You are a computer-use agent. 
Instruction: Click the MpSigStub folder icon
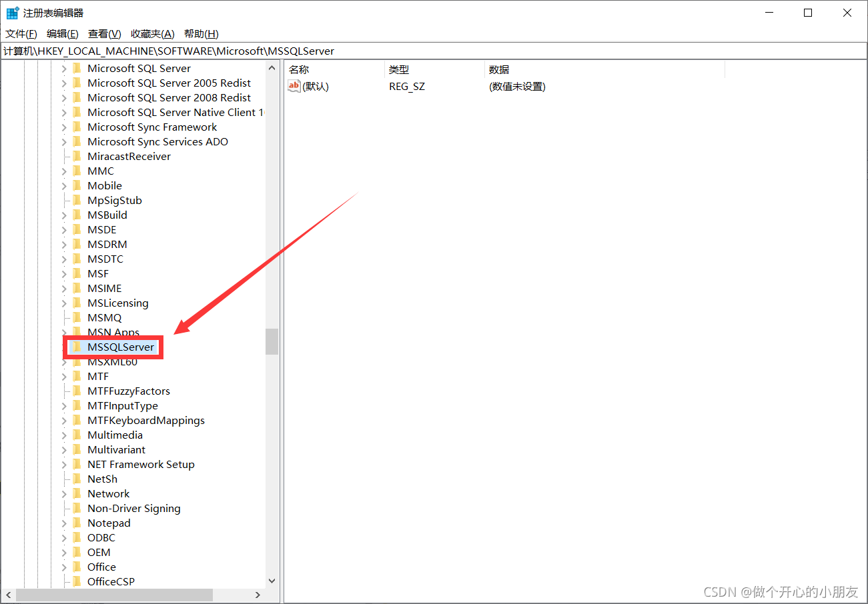point(77,200)
